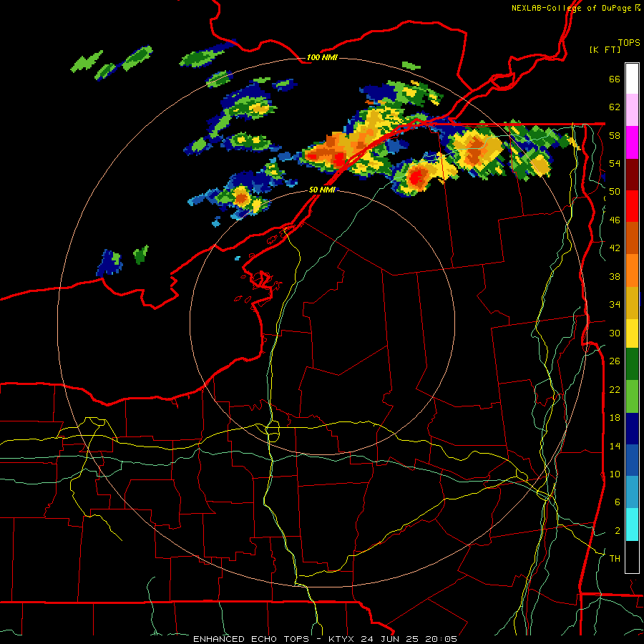Screen dimensions: 644x644
Task: Click the cyan legend swatch near 2
Action: point(632,525)
